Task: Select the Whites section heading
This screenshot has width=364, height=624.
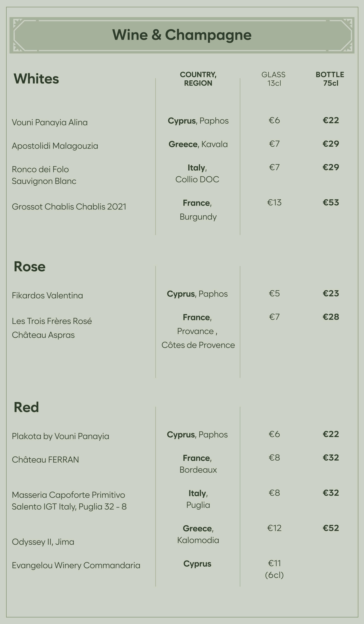Action: click(x=36, y=79)
